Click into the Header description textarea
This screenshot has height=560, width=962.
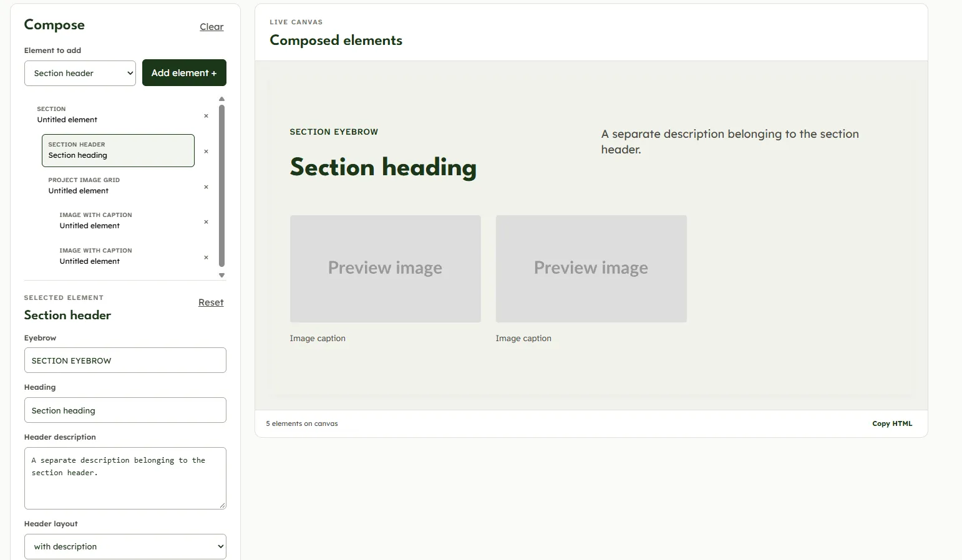pyautogui.click(x=125, y=478)
